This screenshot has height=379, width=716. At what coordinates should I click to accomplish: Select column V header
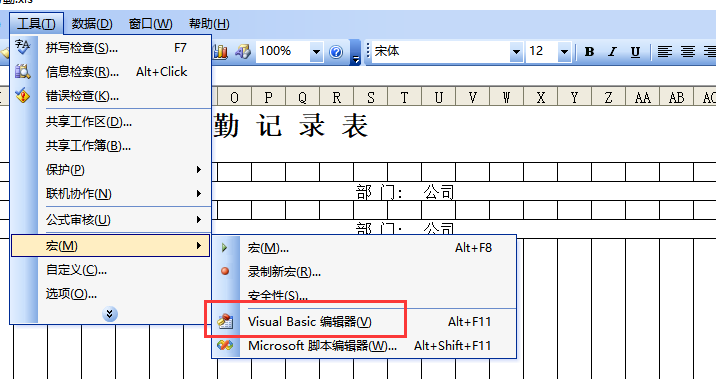pyautogui.click(x=472, y=97)
